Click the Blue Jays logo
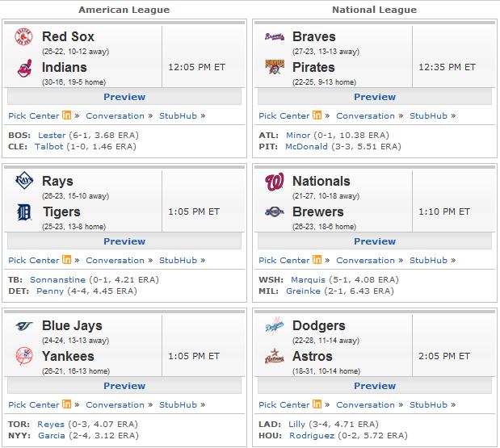 pos(24,325)
